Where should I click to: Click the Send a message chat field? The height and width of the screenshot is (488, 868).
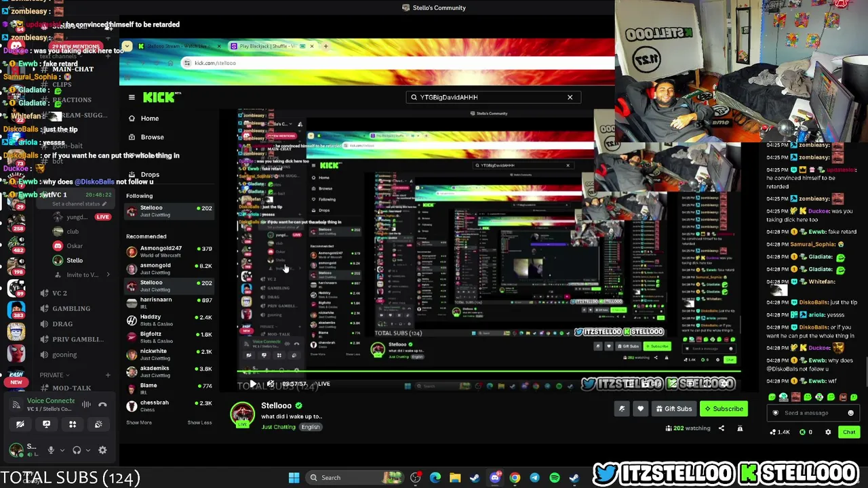814,413
